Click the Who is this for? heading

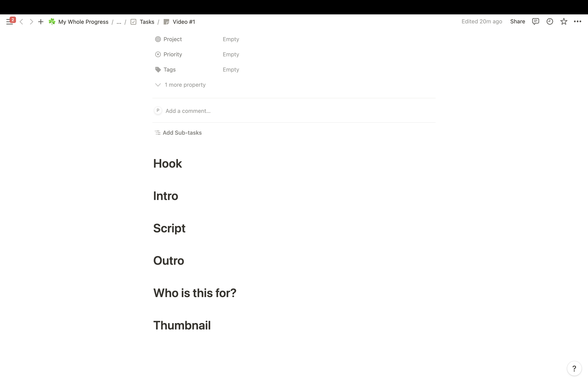point(195,293)
